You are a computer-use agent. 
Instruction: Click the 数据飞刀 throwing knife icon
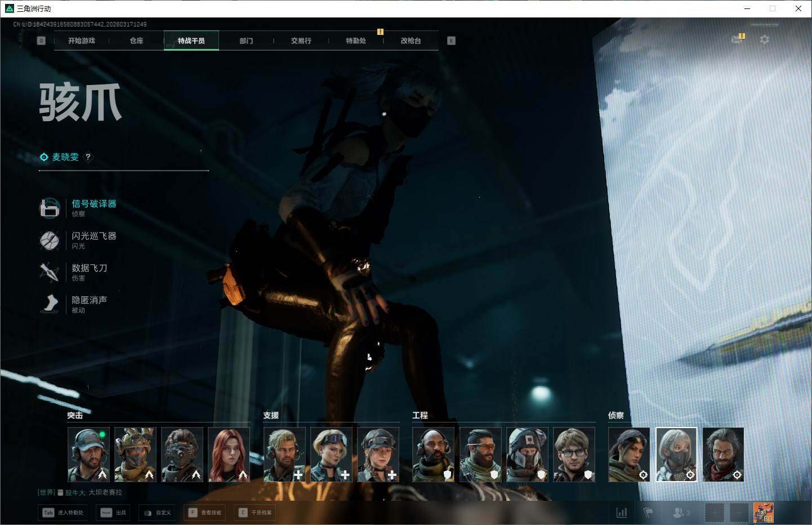[50, 272]
